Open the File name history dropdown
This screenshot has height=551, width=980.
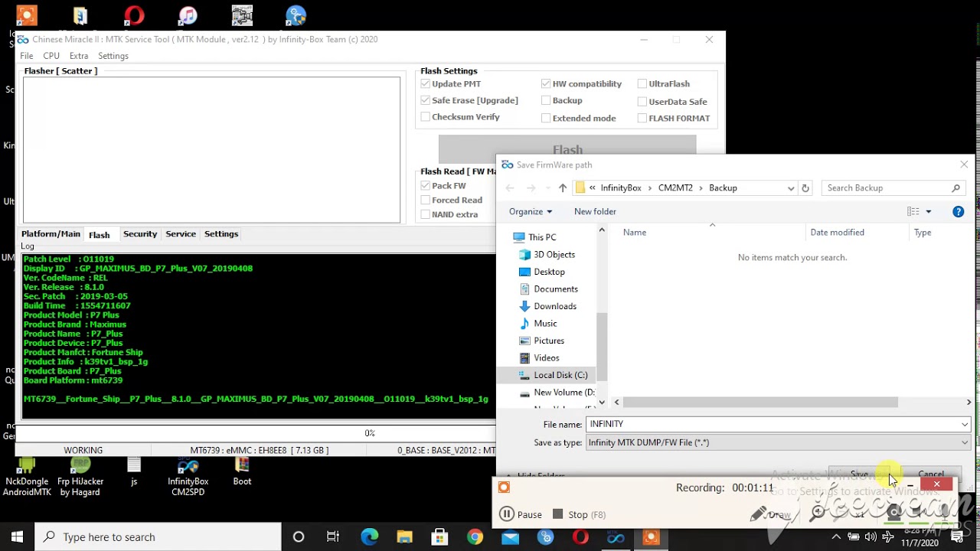click(965, 424)
